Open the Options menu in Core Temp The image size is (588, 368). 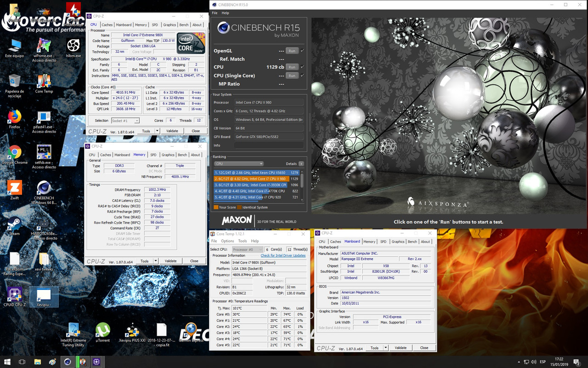[227, 241]
